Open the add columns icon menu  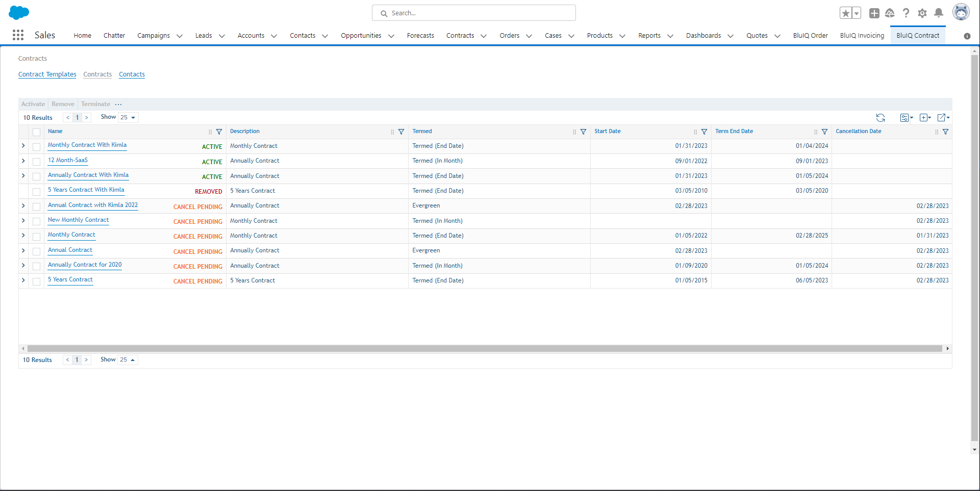925,118
